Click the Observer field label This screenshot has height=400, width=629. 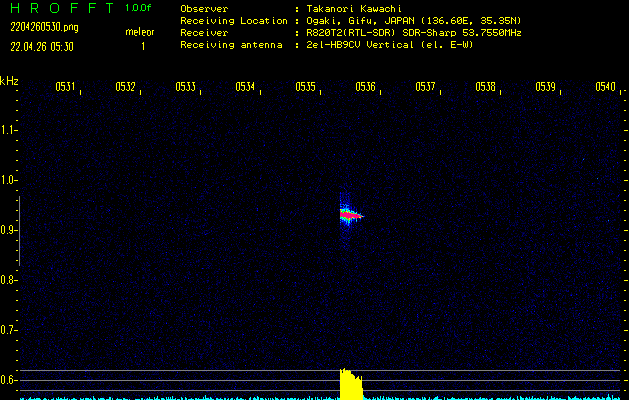tap(204, 9)
